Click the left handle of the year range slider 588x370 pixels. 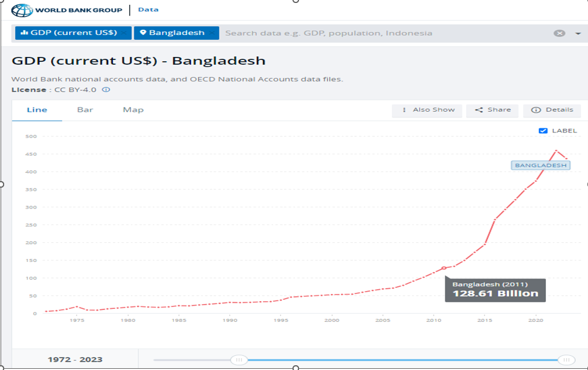coord(239,360)
